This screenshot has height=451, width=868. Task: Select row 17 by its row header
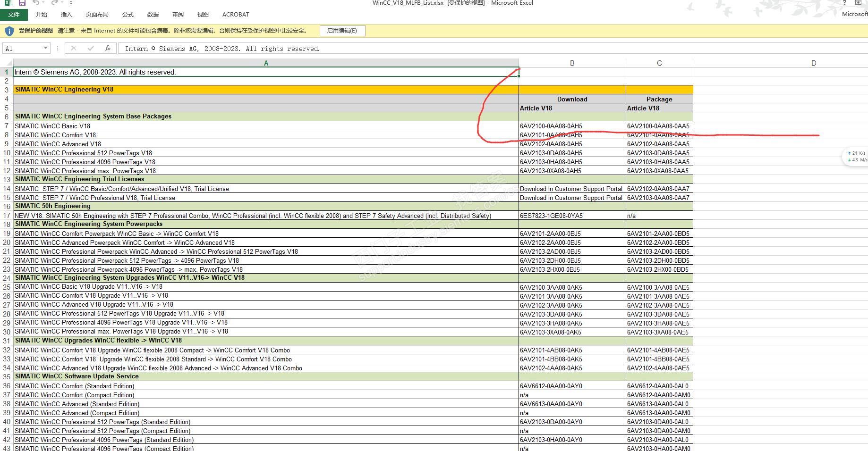(7, 216)
